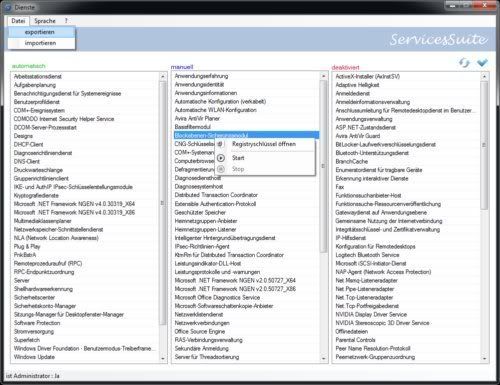The height and width of the screenshot is (385, 500).
Task: Click up arrow of manuell list scrollbar
Action: point(323,76)
